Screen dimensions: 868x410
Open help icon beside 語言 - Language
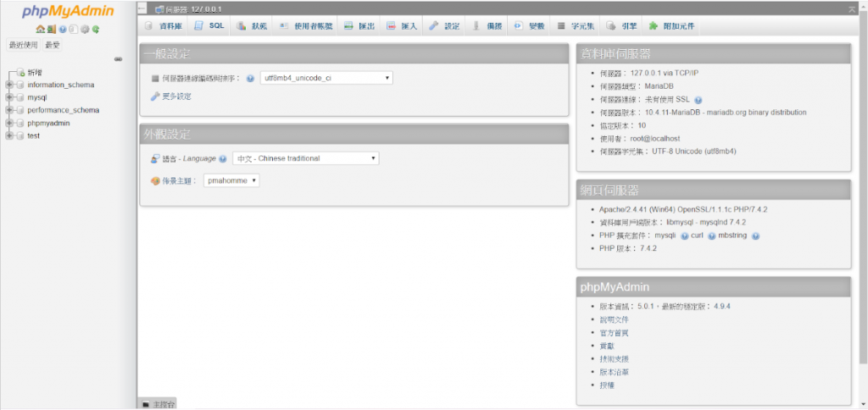(223, 158)
